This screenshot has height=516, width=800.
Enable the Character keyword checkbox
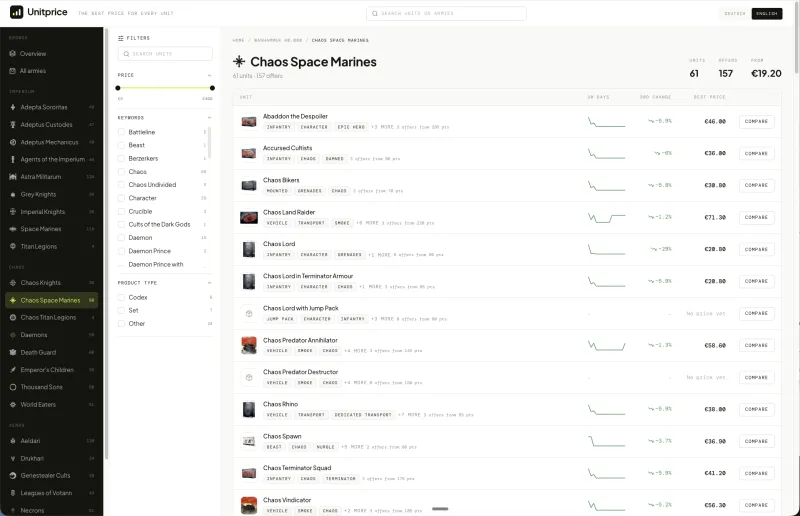click(x=121, y=198)
